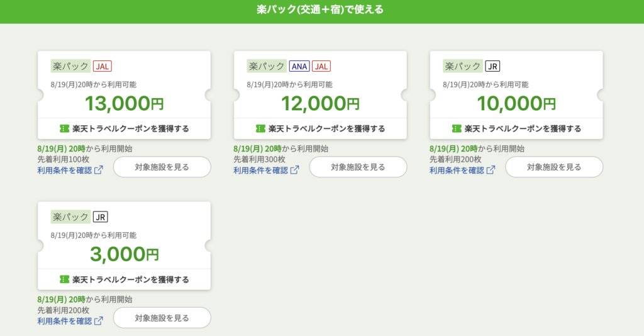
Task: Open 利用条件を確認 link under 3,000円 coupon
Action: point(65,321)
